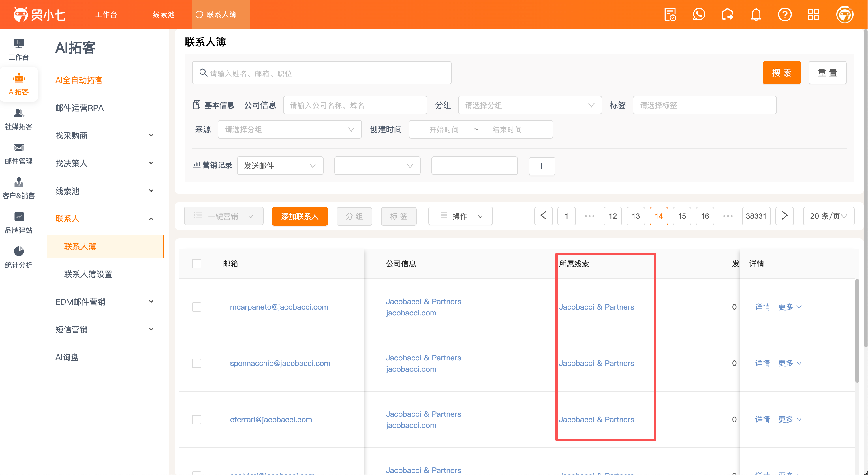Screen dimensions: 868x475
Task: Toggle the select-all checkbox in table header
Action: (x=196, y=264)
